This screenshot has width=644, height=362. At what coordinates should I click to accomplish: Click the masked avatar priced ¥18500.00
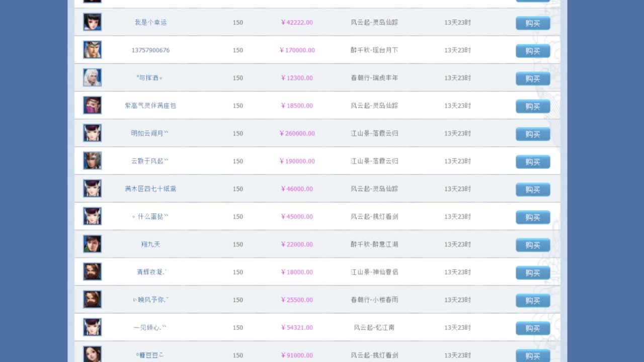point(92,105)
